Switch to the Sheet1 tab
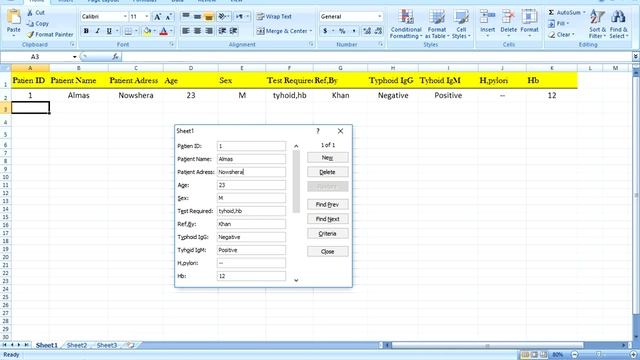The height and width of the screenshot is (360, 640). click(x=47, y=345)
